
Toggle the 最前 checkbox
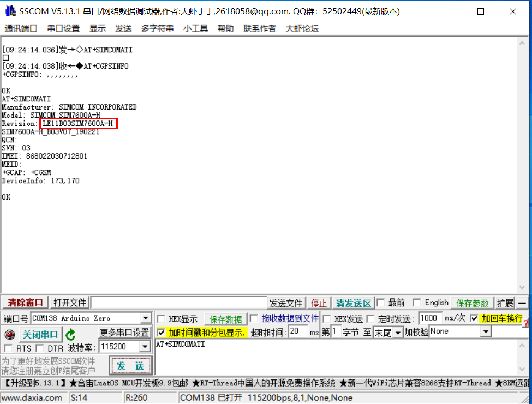[381, 303]
